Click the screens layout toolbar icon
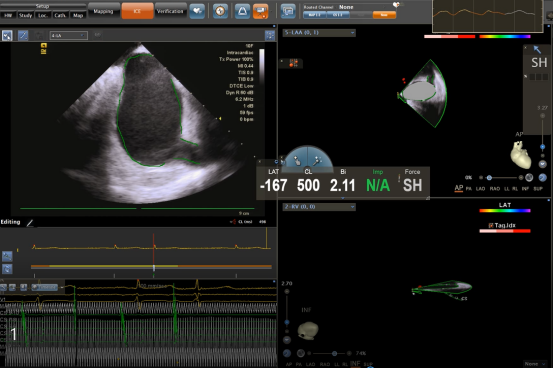This screenshot has width=553, height=369. [x=288, y=11]
